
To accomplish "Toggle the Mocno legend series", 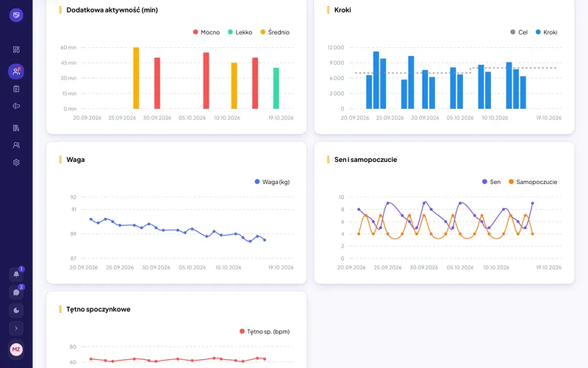I will click(207, 32).
